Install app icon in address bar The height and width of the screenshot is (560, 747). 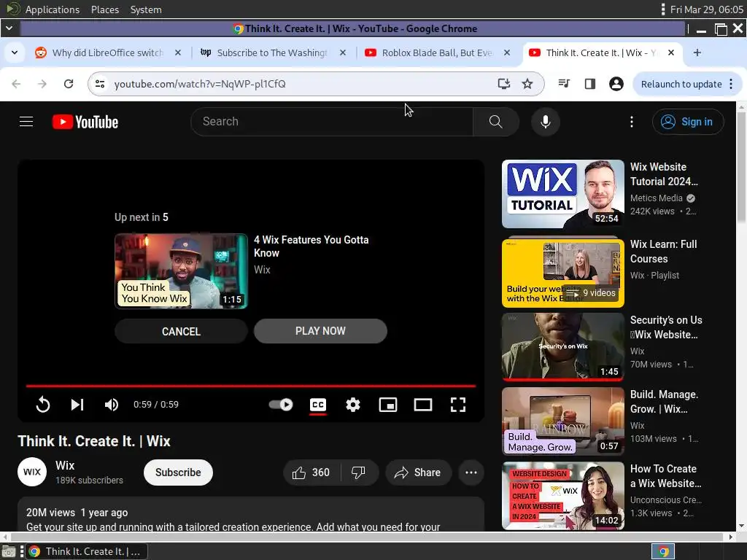point(503,84)
